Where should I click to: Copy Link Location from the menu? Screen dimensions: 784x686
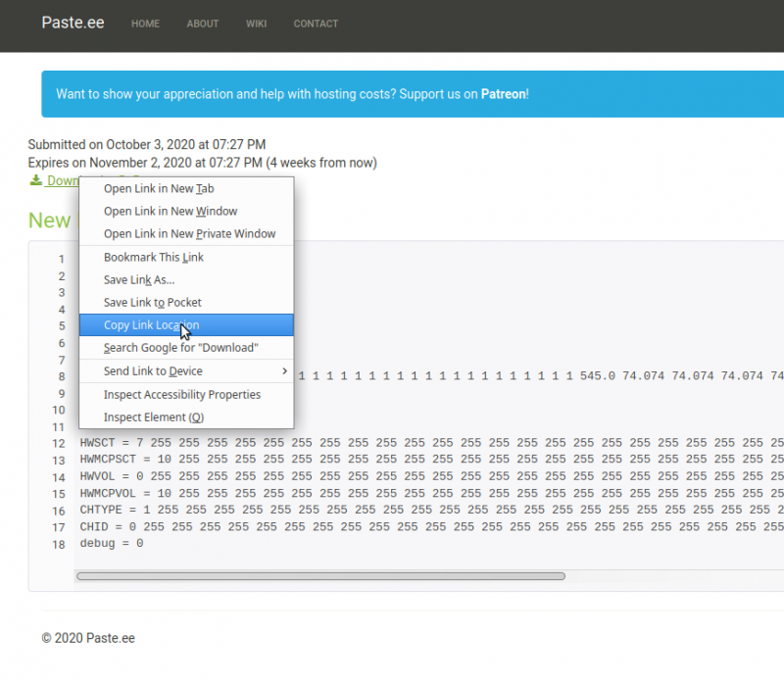pyautogui.click(x=151, y=324)
